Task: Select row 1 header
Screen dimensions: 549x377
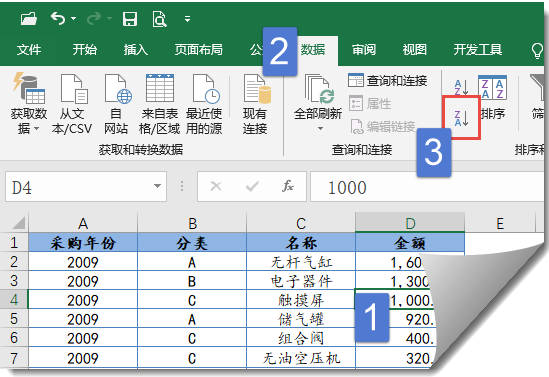Action: tap(14, 242)
